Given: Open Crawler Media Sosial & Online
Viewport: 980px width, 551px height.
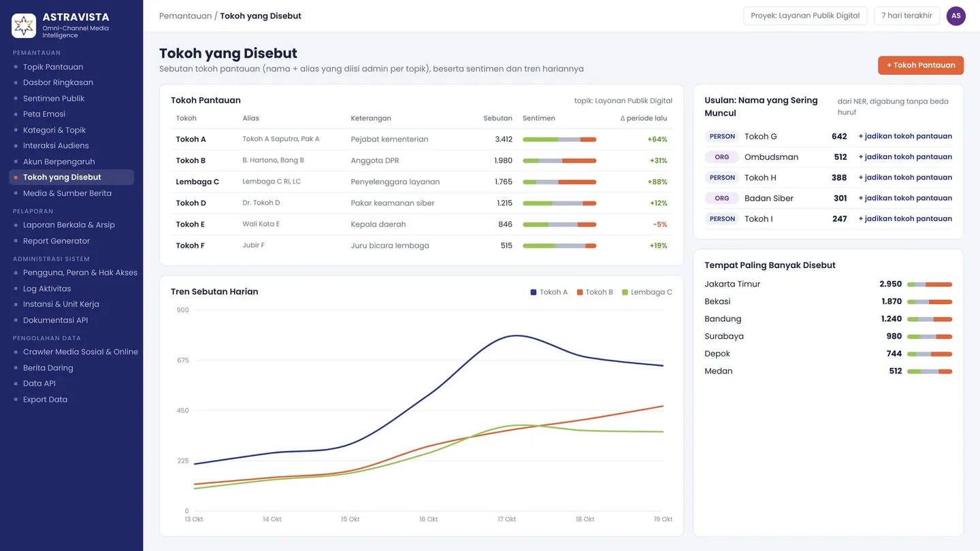Looking at the screenshot, I should [x=80, y=352].
